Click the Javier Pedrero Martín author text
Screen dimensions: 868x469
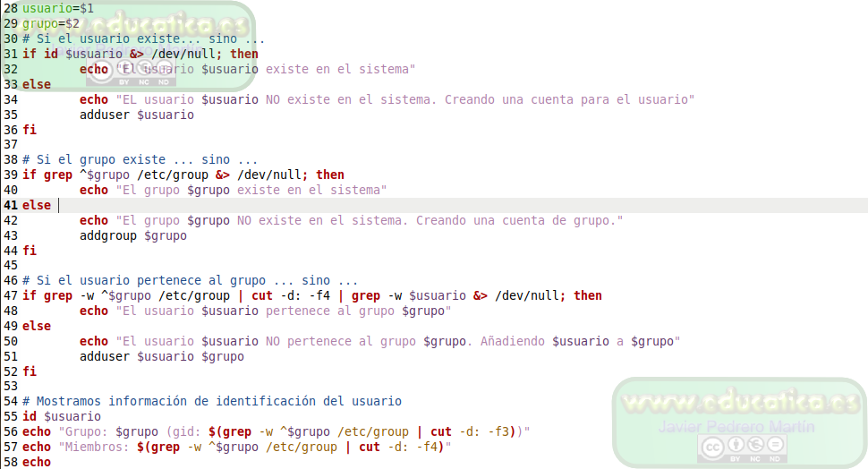(x=736, y=427)
